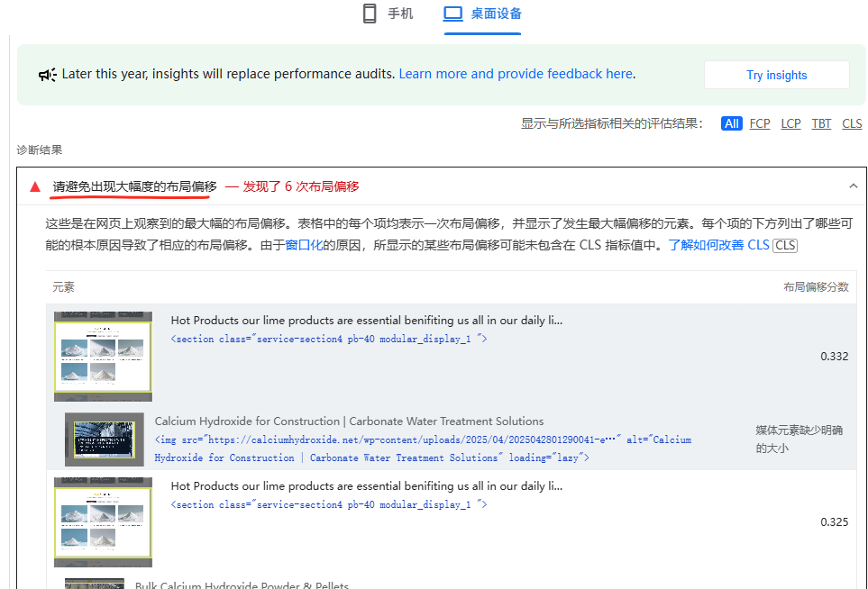The width and height of the screenshot is (868, 589).
Task: Click the Try insights button
Action: pyautogui.click(x=775, y=75)
